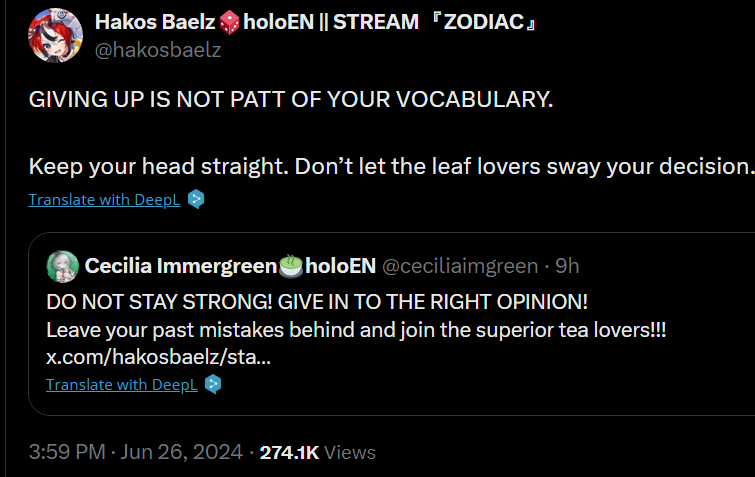This screenshot has height=477, width=755.
Task: Click the 274.1K Views counter
Action: 318,452
